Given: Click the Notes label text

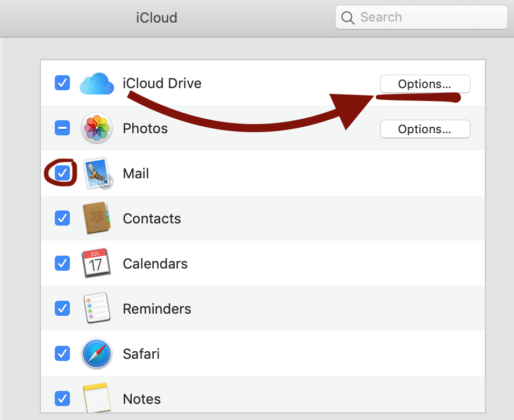Looking at the screenshot, I should [x=141, y=399].
